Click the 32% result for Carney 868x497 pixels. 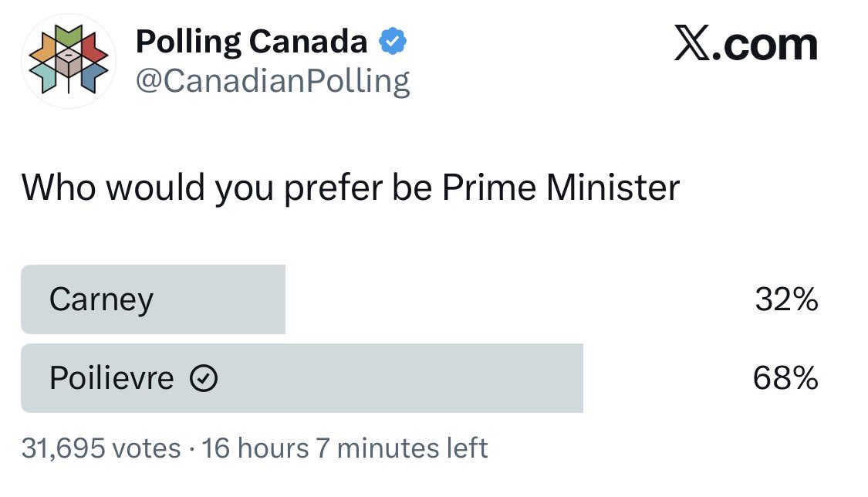click(786, 299)
